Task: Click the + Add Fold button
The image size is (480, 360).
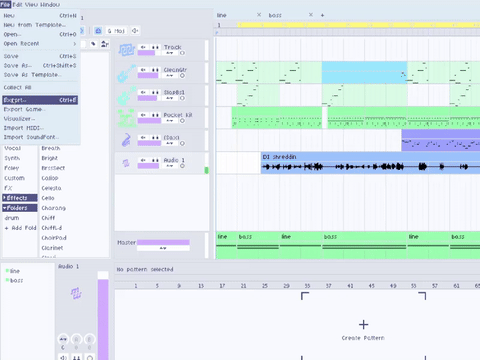Action: [20, 228]
